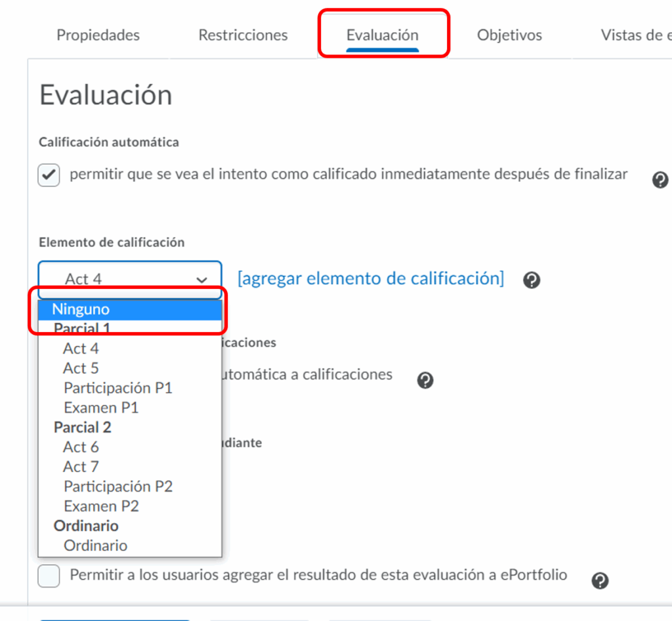Viewport: 672px width, 621px height.
Task: Click agregar elemento de calificación link
Action: tap(371, 278)
